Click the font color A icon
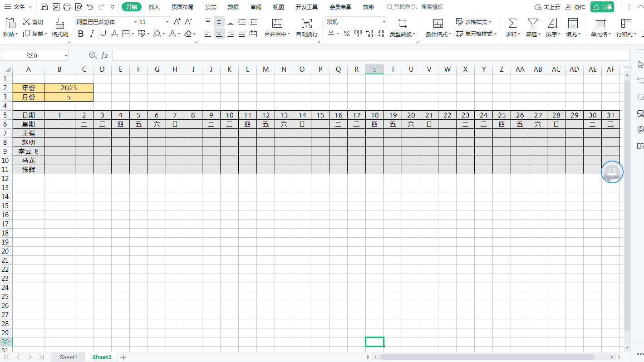Viewport: 644px width, 362px height. click(172, 34)
